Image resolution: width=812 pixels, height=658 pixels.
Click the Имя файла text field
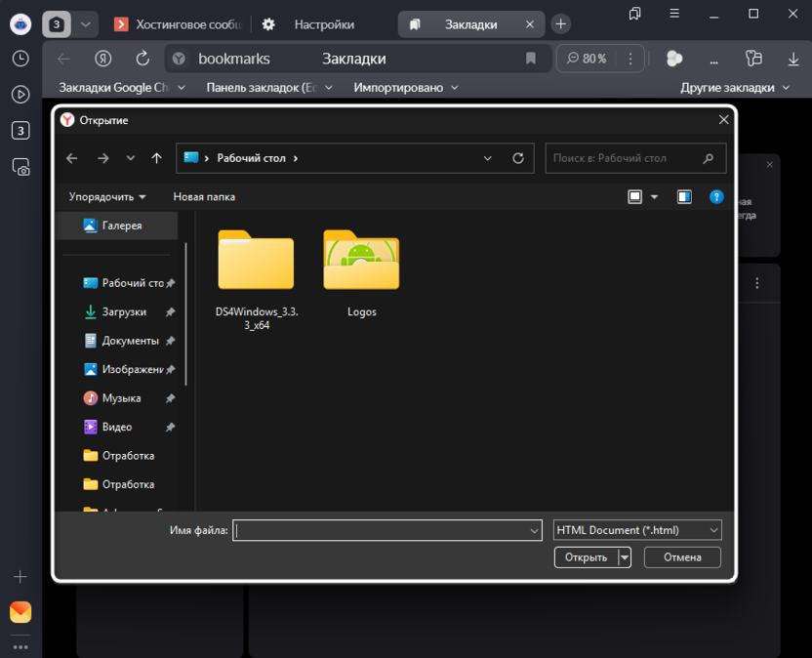pyautogui.click(x=381, y=530)
